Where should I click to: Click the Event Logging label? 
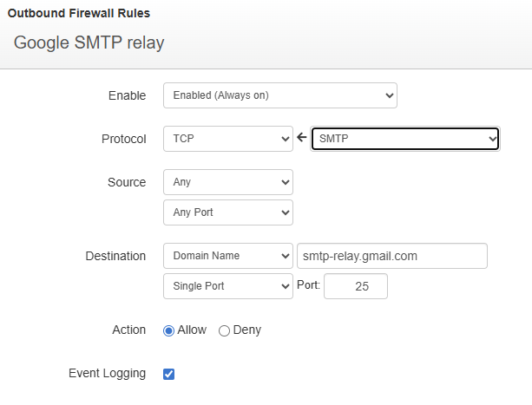(x=107, y=374)
